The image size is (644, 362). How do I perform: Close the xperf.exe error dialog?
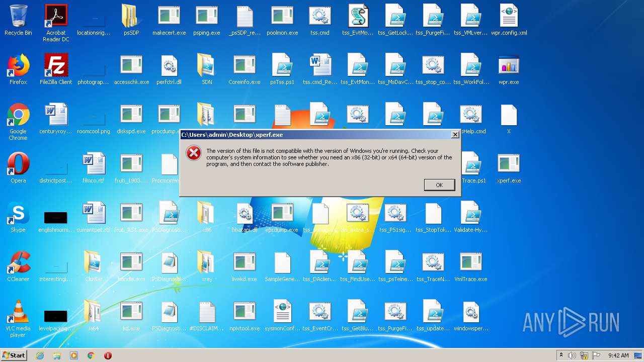pyautogui.click(x=455, y=134)
